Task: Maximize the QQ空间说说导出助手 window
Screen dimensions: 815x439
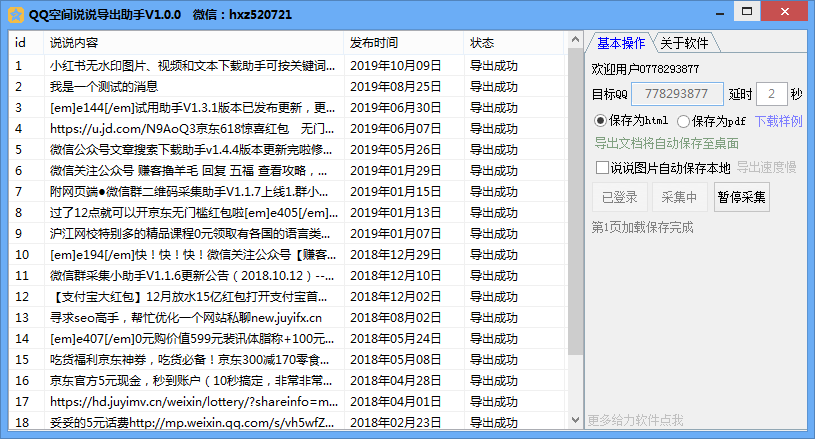Action: (x=747, y=11)
